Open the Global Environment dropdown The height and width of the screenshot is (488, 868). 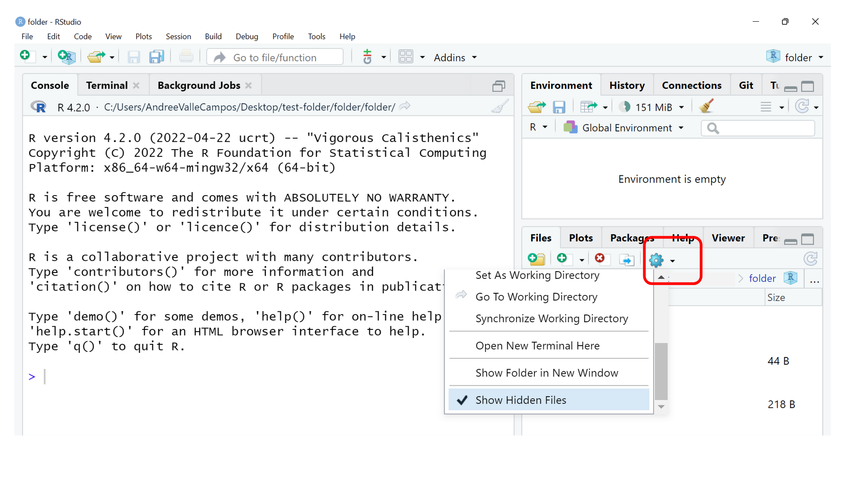tap(623, 128)
